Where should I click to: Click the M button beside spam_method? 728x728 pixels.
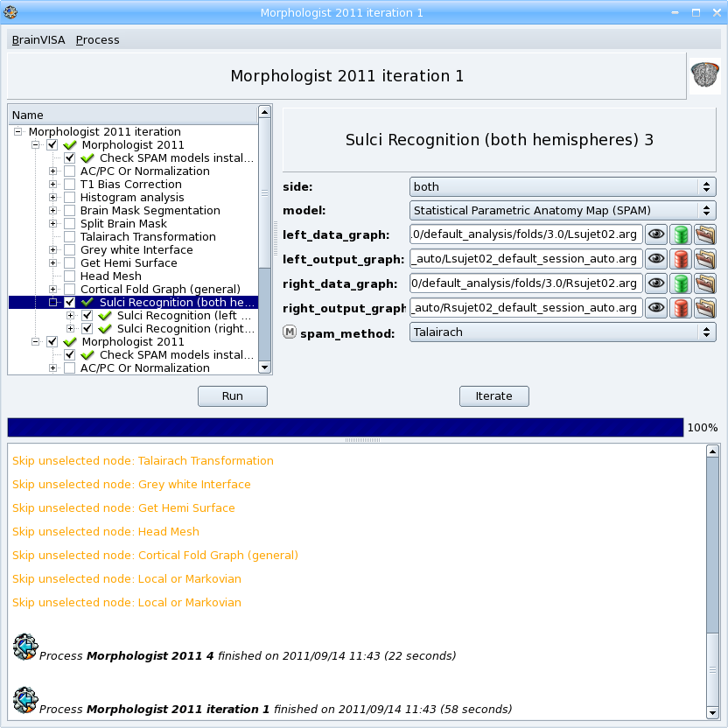tap(290, 332)
